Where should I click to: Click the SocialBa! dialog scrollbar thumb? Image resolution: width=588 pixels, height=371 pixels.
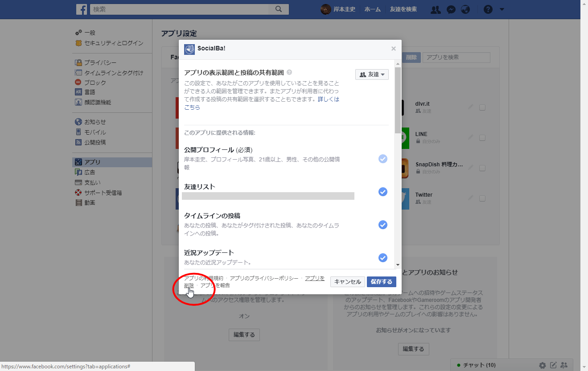398,100
